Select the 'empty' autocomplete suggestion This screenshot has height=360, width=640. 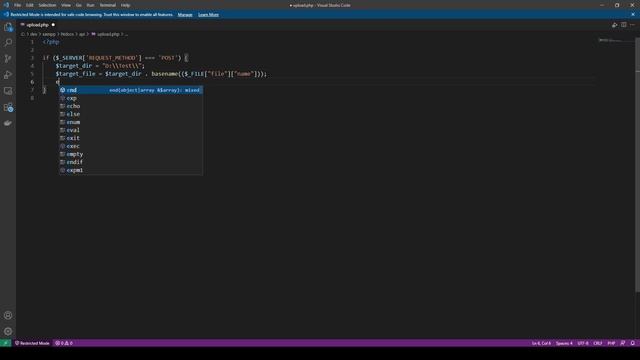click(x=131, y=154)
